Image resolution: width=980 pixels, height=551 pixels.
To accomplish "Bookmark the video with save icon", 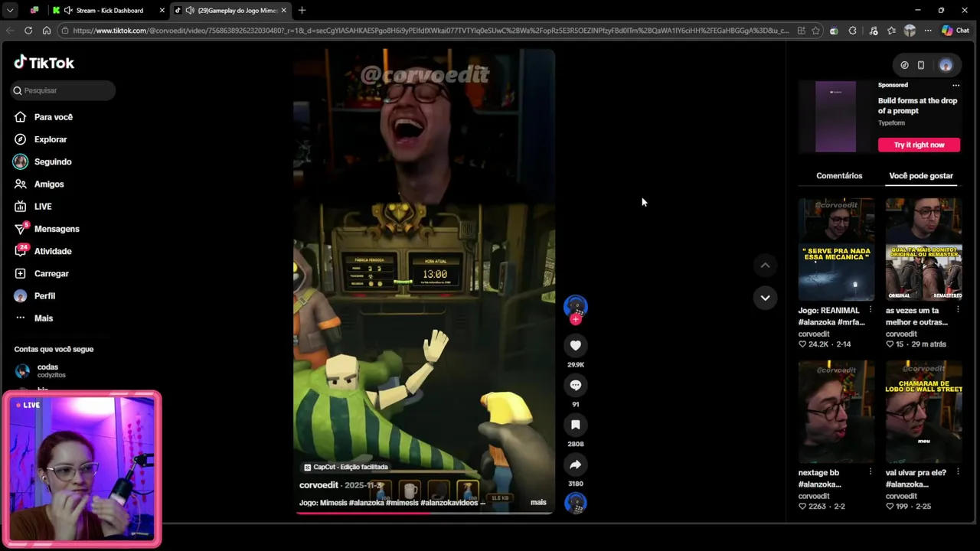I will (576, 425).
